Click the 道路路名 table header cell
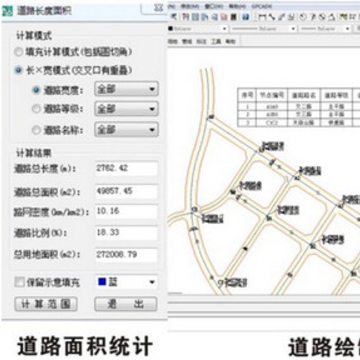 tap(303, 96)
